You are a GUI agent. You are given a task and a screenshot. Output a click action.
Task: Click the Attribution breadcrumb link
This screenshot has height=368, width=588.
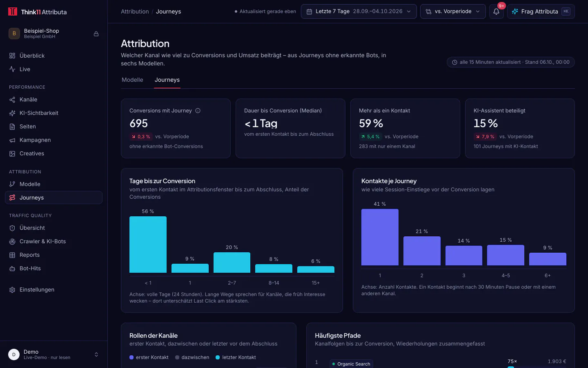pyautogui.click(x=135, y=11)
